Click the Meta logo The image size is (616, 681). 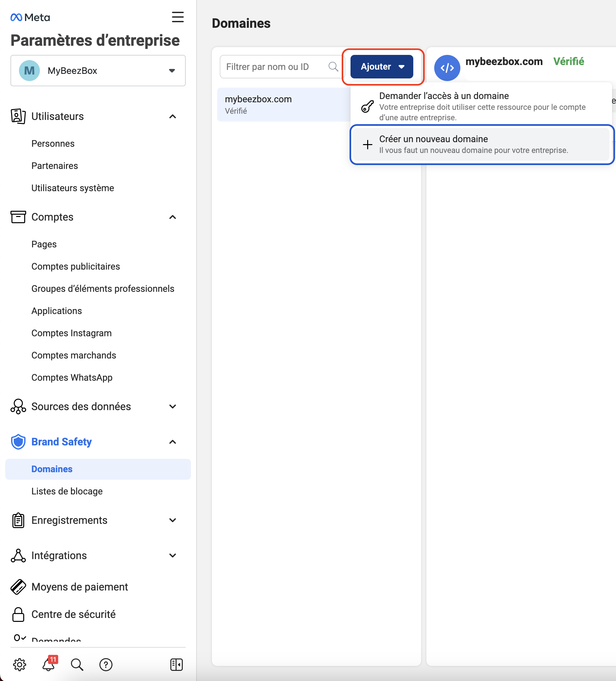[30, 17]
